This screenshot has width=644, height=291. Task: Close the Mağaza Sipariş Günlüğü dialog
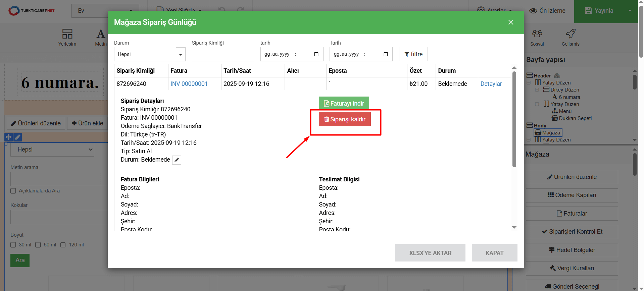click(511, 22)
